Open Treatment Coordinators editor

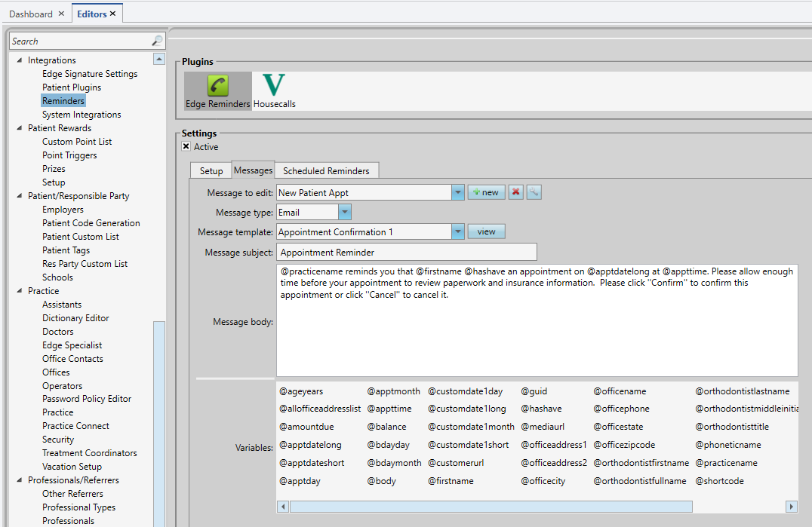tap(90, 453)
